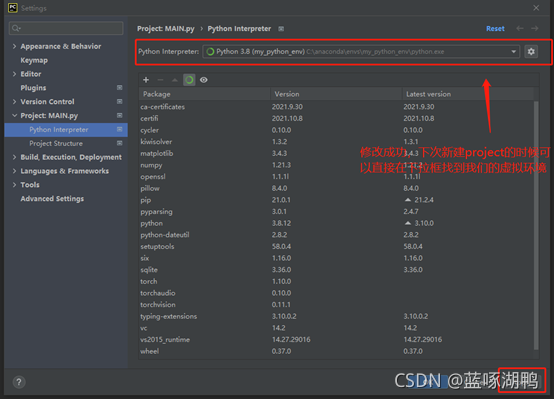Image resolution: width=554 pixels, height=399 pixels.
Task: Click the project-level icon beside Python Interpreter breadcrumb
Action: pos(281,29)
